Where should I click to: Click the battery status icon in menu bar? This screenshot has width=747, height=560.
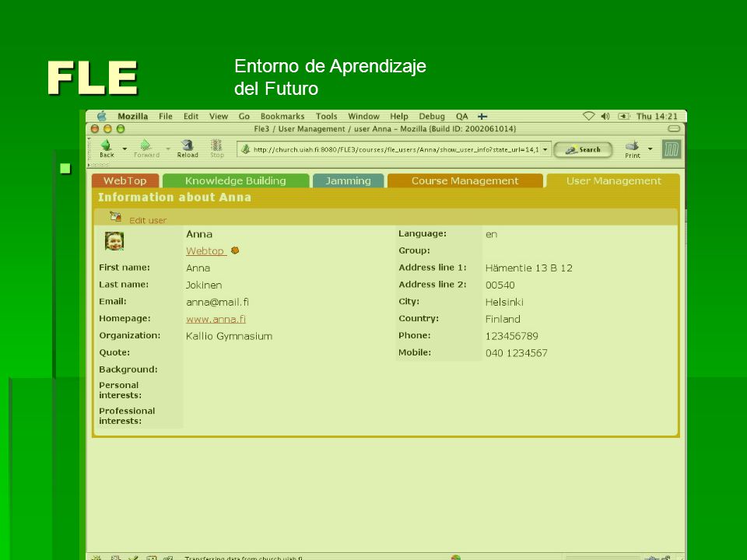pos(623,116)
